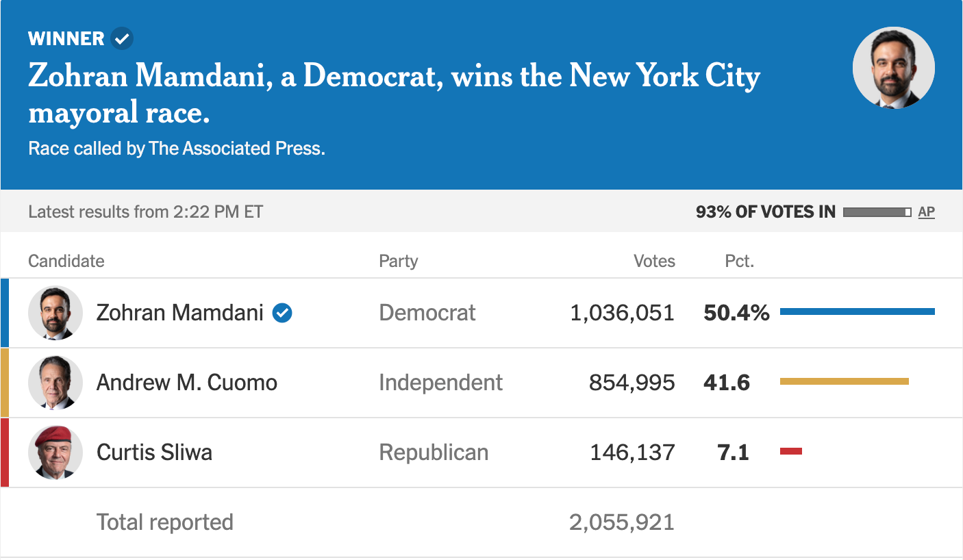The height and width of the screenshot is (560, 963).
Task: Click the blue winner checkmark next to Zohran Mamdani
Action: tap(282, 313)
